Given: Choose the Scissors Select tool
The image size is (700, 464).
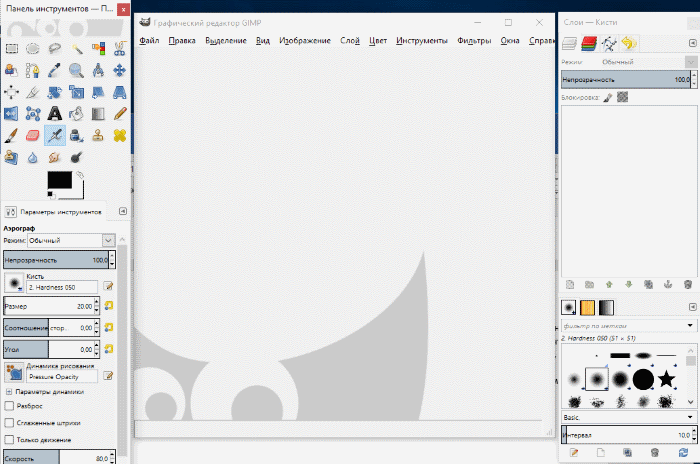Looking at the screenshot, I should 121,48.
